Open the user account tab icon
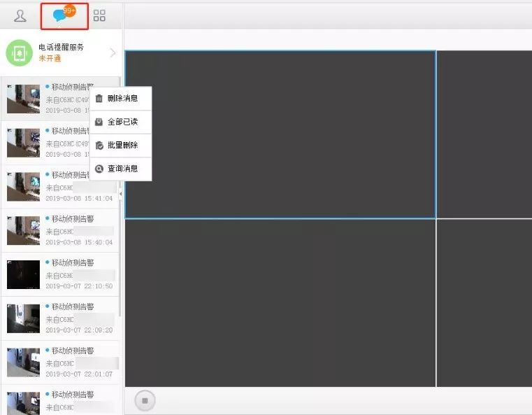 (20, 15)
